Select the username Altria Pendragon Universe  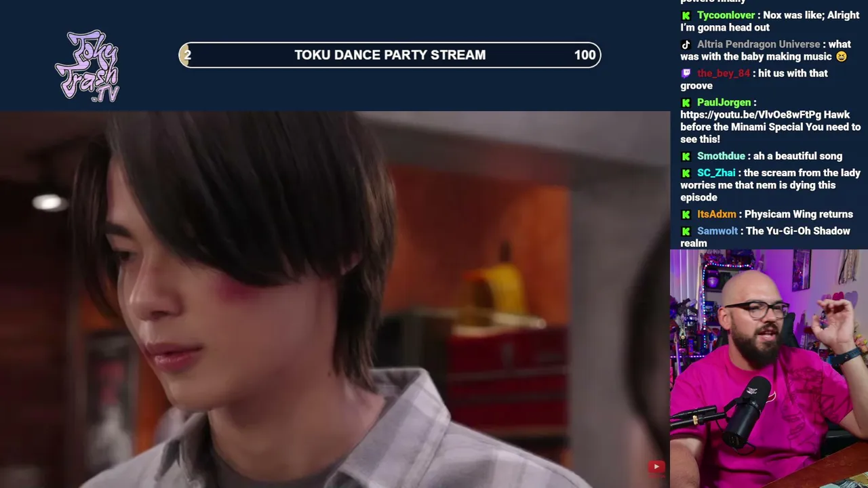(x=758, y=45)
